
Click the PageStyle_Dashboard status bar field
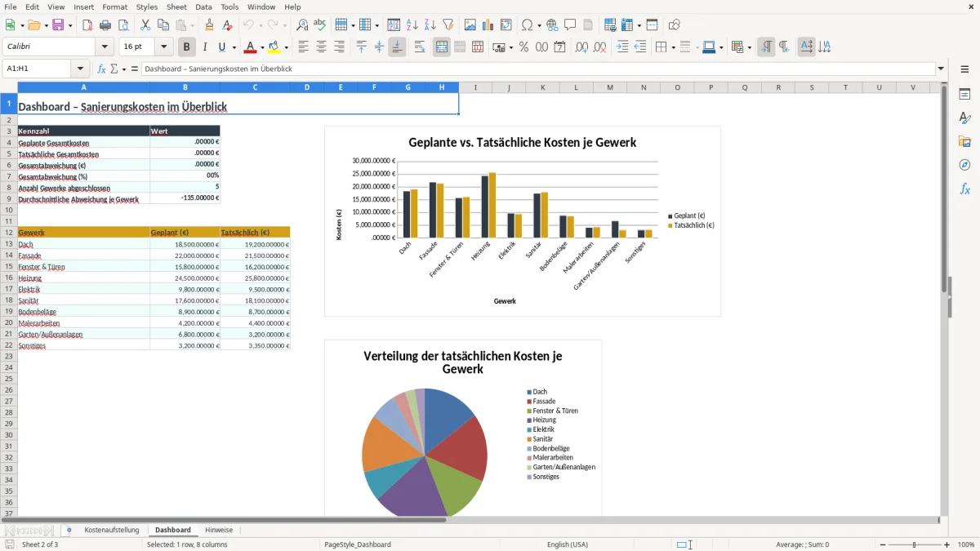358,544
